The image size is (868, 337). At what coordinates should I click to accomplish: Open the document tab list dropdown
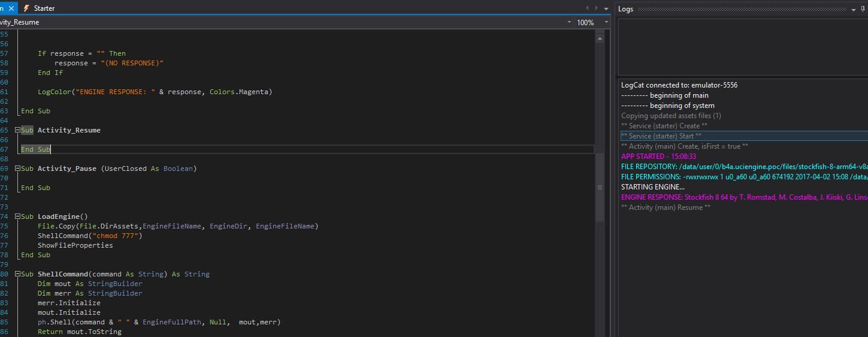point(605,8)
